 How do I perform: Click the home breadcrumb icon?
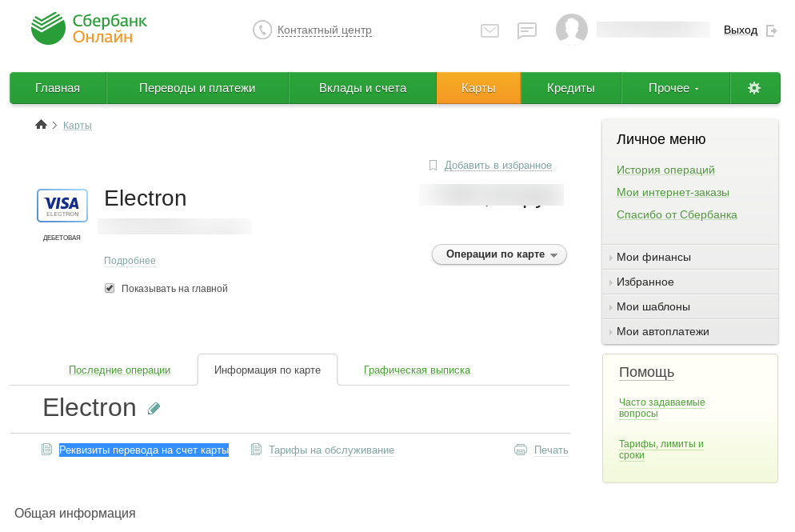tap(41, 124)
